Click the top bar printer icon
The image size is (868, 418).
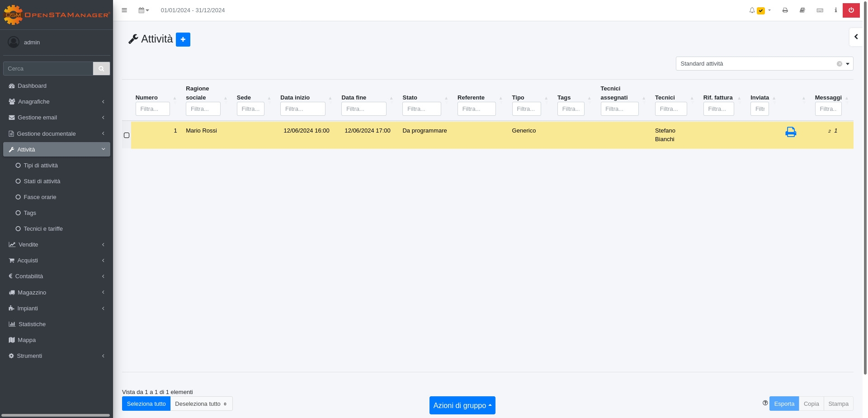(785, 10)
